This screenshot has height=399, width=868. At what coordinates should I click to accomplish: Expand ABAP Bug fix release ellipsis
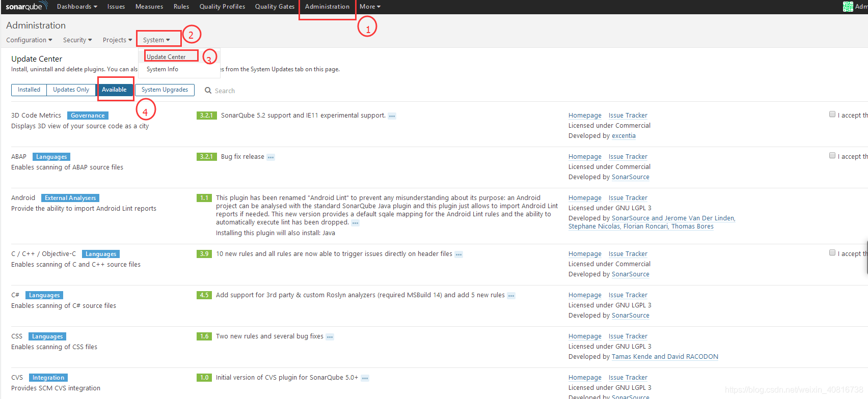click(x=270, y=157)
